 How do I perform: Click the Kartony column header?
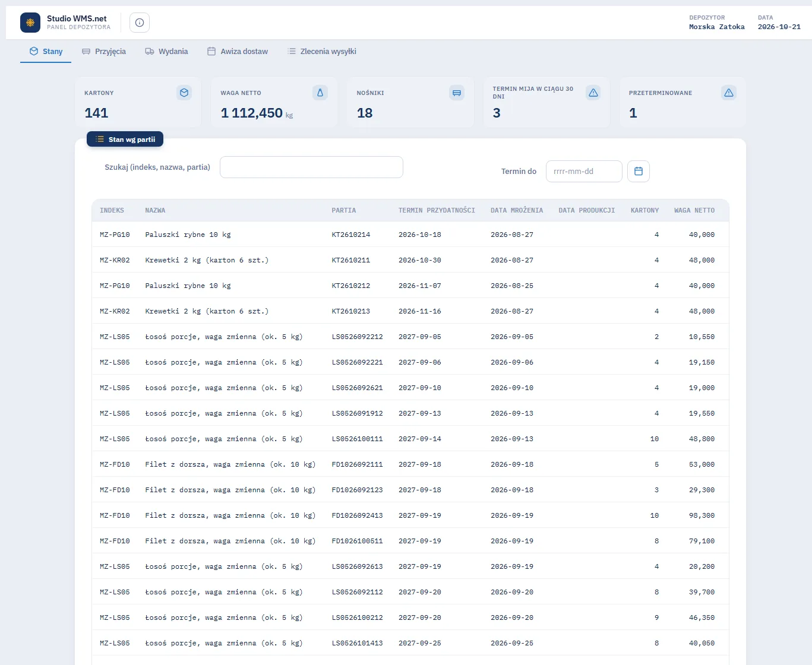(x=644, y=210)
